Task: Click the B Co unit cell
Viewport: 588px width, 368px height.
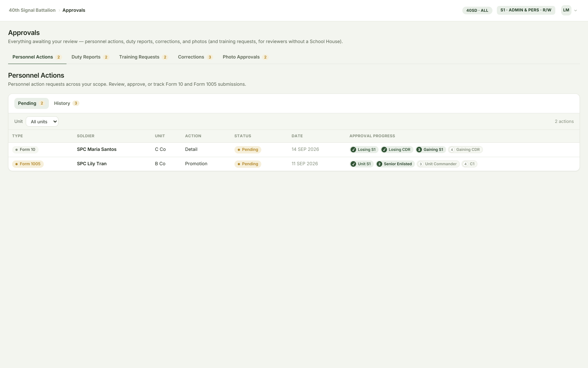Action: tap(160, 164)
